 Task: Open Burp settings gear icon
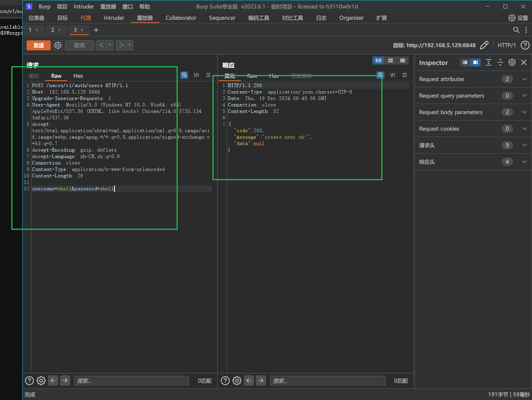click(512, 18)
